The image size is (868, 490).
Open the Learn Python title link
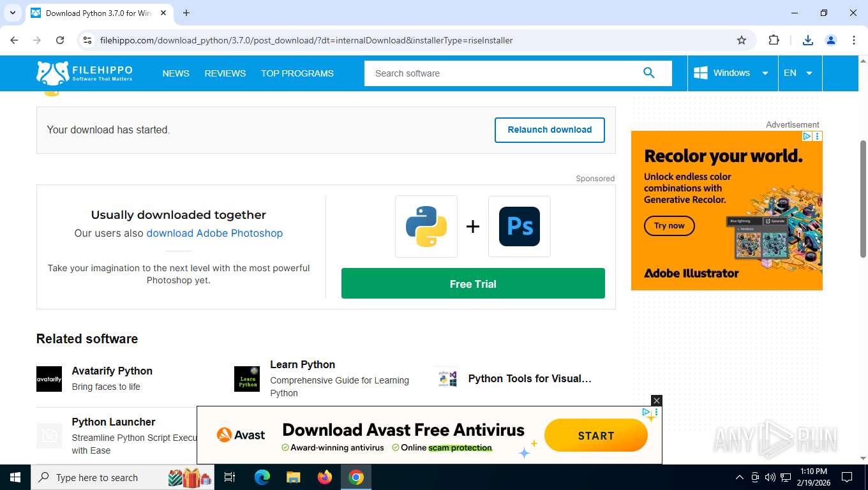(x=303, y=364)
